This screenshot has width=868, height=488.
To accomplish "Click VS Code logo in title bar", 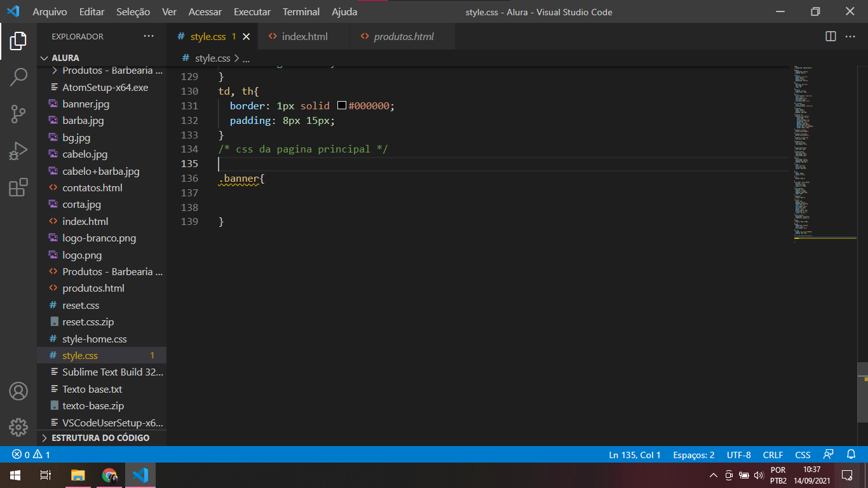I will pyautogui.click(x=13, y=11).
